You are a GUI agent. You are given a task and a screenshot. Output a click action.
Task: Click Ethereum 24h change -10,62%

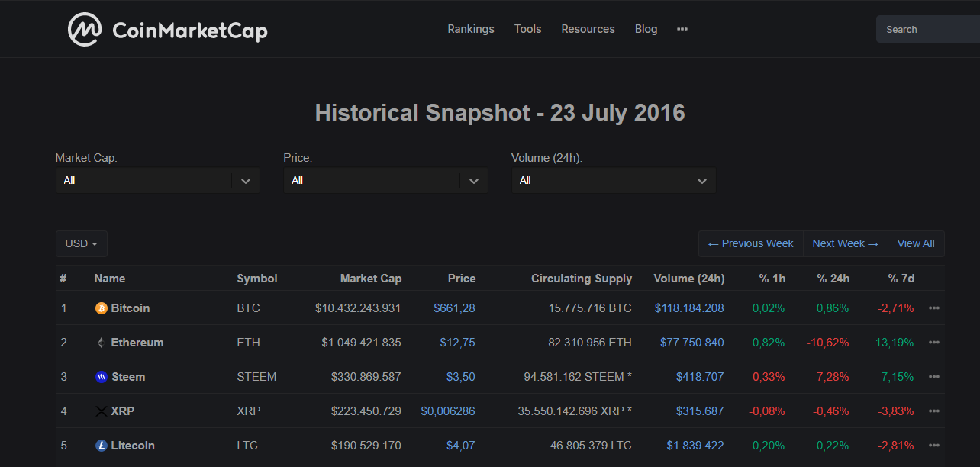[x=828, y=343]
